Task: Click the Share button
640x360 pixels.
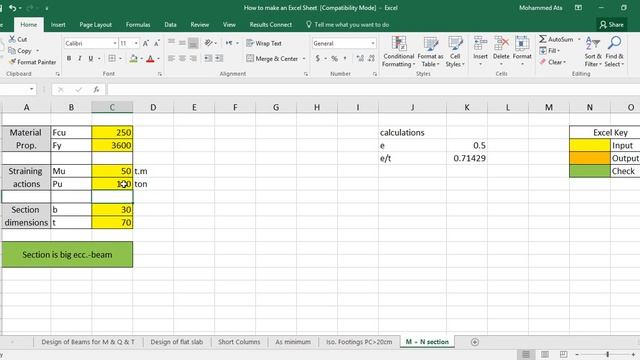Action: click(x=611, y=24)
